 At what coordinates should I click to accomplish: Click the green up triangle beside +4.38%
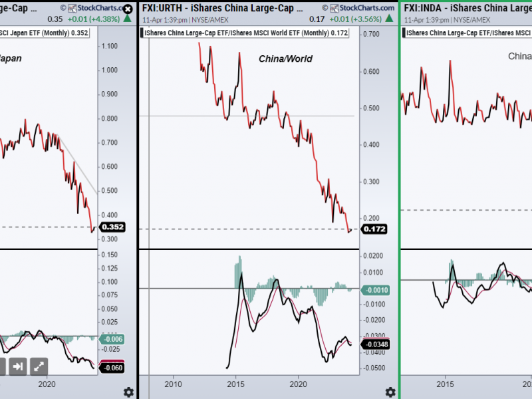tap(127, 19)
